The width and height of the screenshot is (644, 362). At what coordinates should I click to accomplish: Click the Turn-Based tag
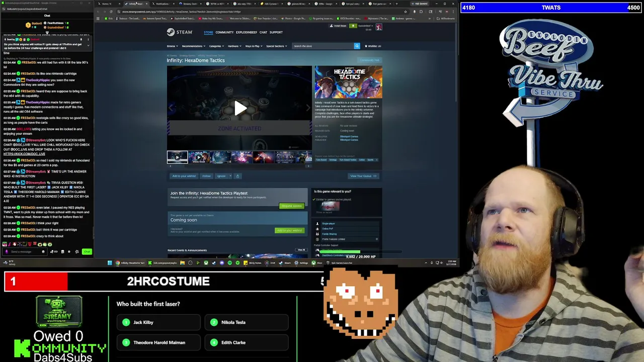click(321, 160)
